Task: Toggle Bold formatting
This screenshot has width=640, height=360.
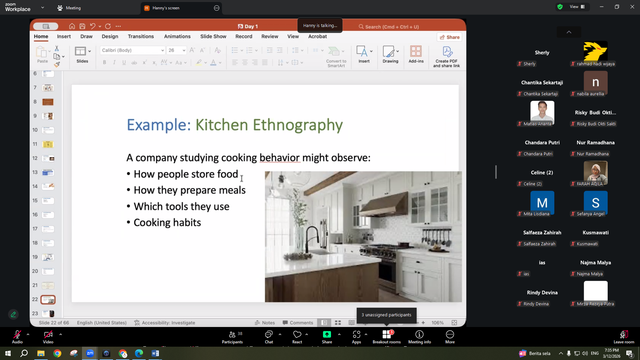Action: (x=104, y=62)
